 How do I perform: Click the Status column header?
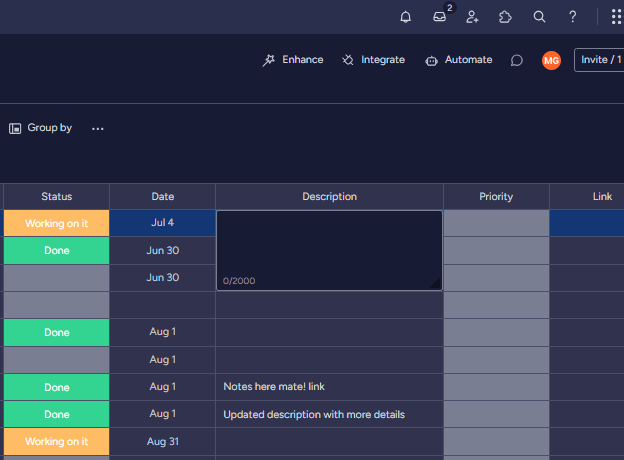point(57,197)
